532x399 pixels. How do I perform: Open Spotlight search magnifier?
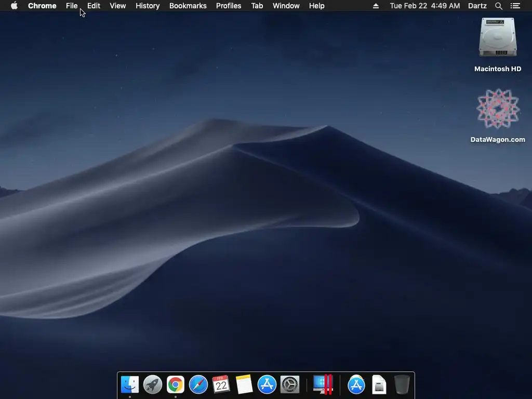pyautogui.click(x=498, y=6)
